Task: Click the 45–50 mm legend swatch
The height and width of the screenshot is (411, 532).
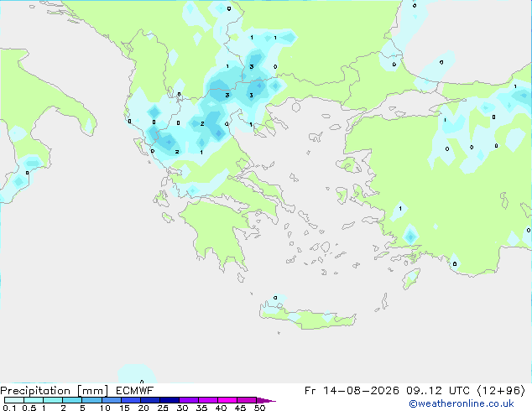Action: click(x=247, y=400)
